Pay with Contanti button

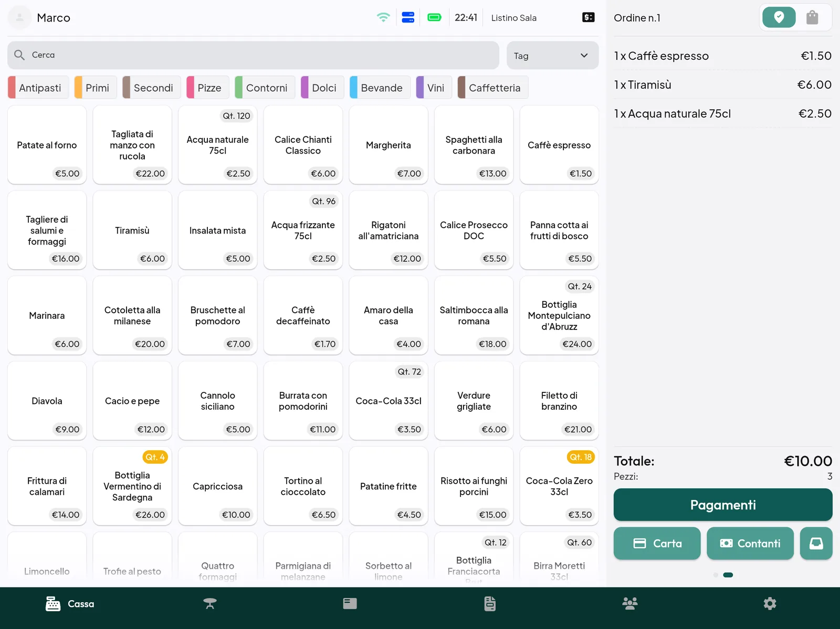tap(750, 543)
